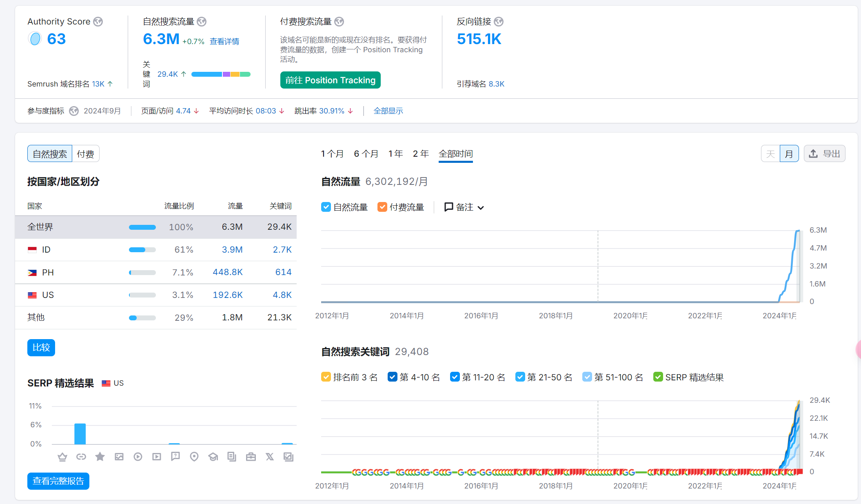Screen dimensions: 861x504
Task: Click the 515.1K backlinks value
Action: coord(479,39)
